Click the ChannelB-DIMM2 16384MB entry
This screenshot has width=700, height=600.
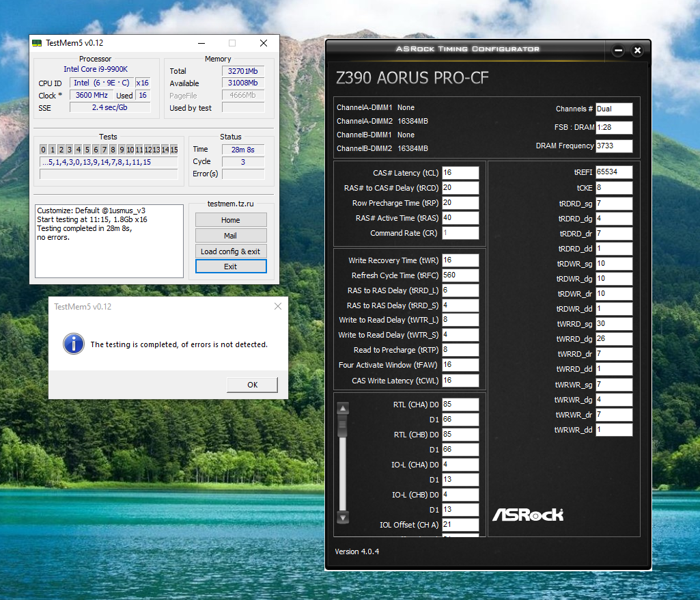pyautogui.click(x=382, y=148)
